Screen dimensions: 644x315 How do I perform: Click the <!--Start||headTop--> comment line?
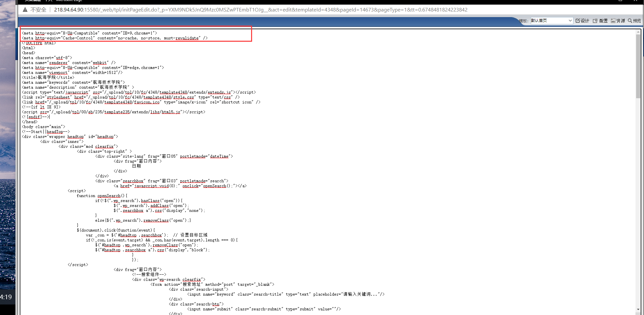click(x=46, y=132)
